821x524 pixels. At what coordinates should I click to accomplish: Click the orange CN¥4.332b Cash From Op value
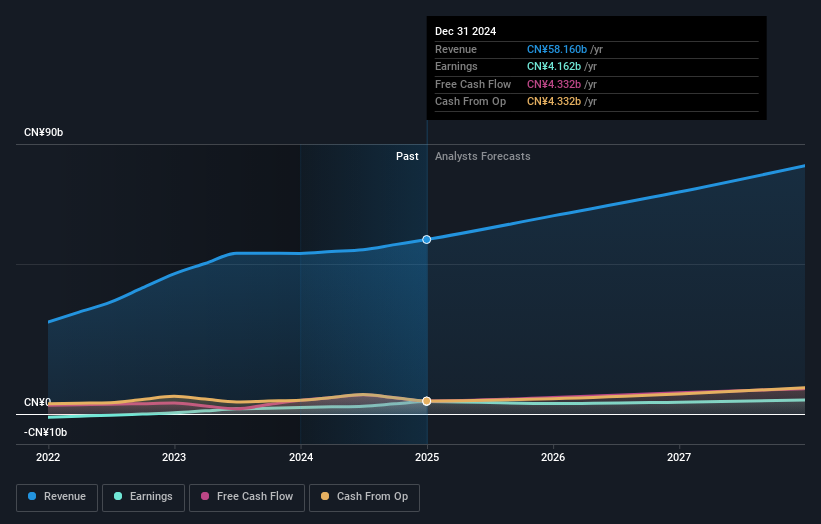click(x=553, y=102)
